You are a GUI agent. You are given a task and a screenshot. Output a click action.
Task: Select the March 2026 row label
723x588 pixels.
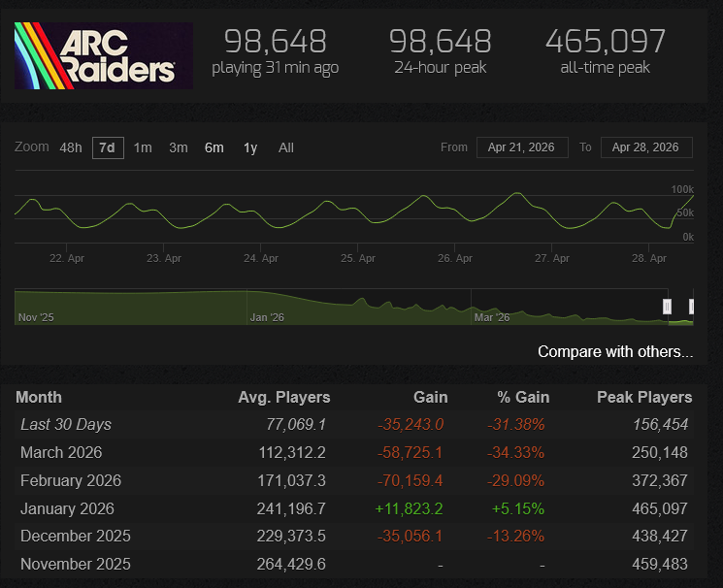(x=61, y=452)
